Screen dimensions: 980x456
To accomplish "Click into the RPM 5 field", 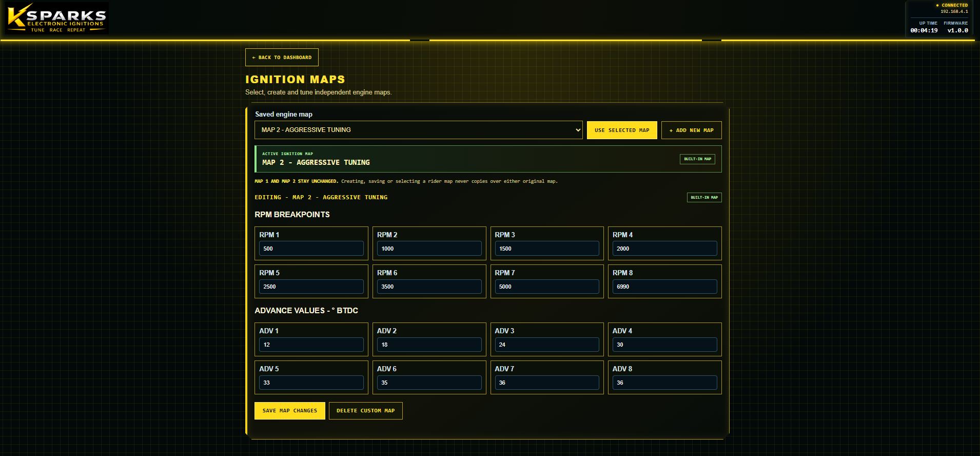I will 311,287.
